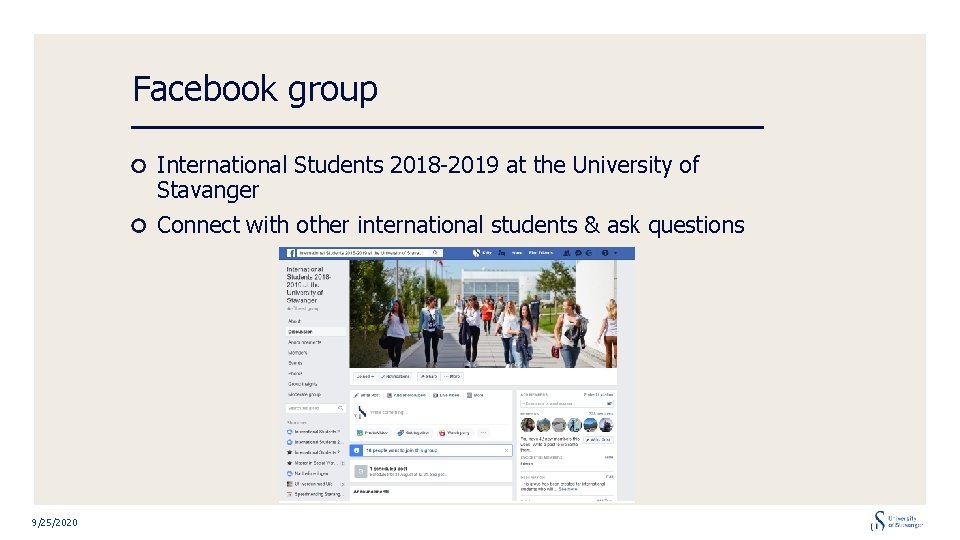
Task: Click the magnifier icon in Facebook's top search bar
Action: coord(435,253)
